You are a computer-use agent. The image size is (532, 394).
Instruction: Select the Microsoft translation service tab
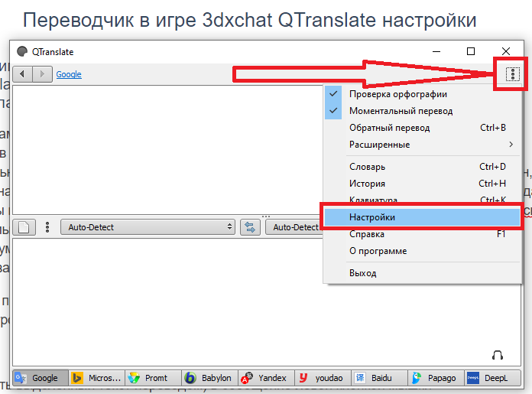click(97, 378)
